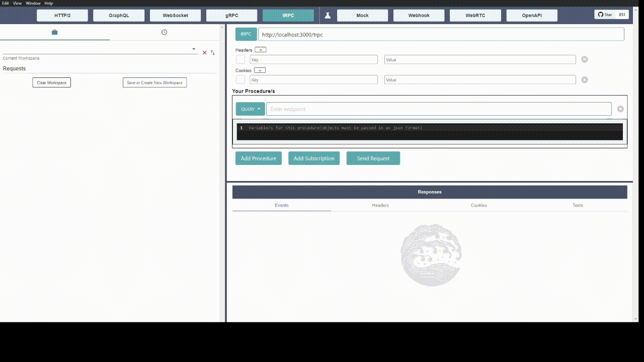Click inside the procedure variables code editor
The image size is (644, 362).
point(430,132)
